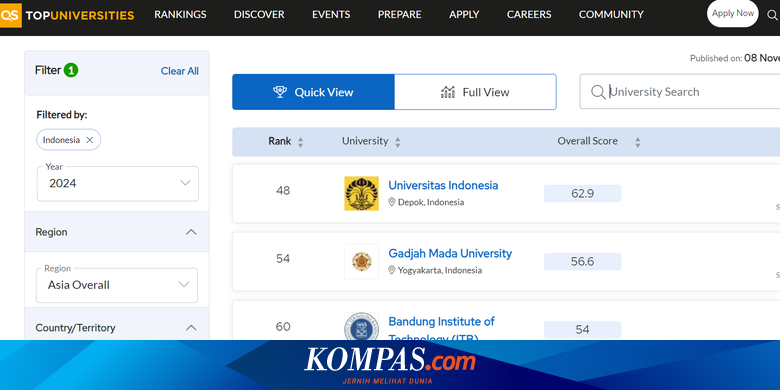Click the trophy icon in Quick View

pyautogui.click(x=280, y=92)
